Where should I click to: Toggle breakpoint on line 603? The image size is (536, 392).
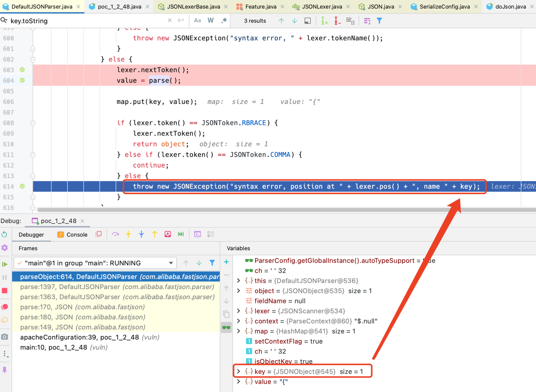click(x=22, y=70)
